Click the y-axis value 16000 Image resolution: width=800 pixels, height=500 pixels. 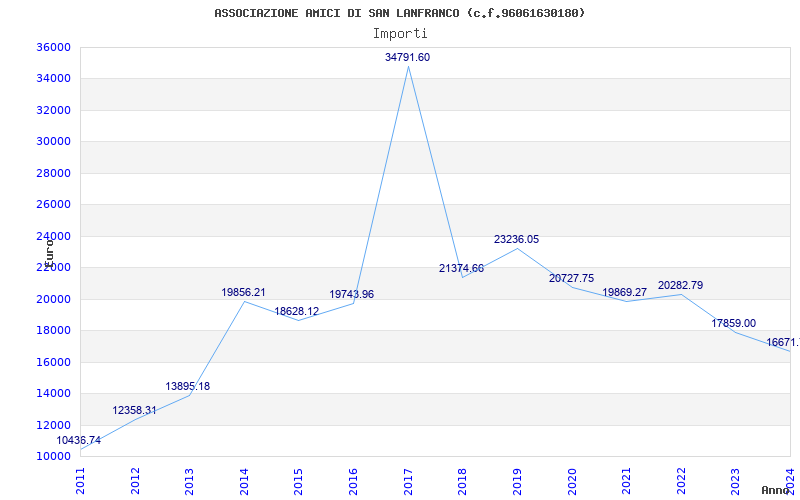(54, 362)
